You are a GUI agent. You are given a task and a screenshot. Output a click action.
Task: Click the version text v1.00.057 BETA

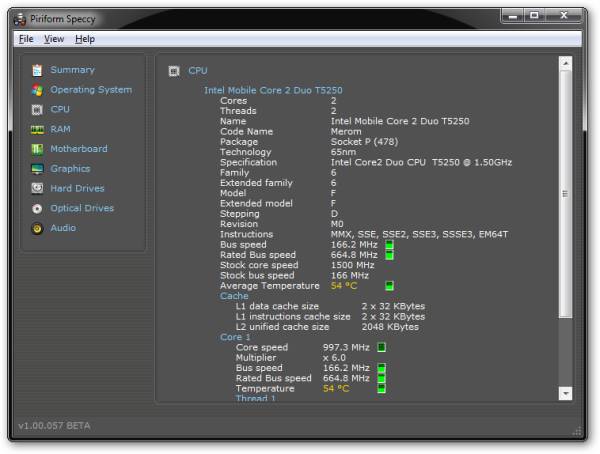pos(54,426)
